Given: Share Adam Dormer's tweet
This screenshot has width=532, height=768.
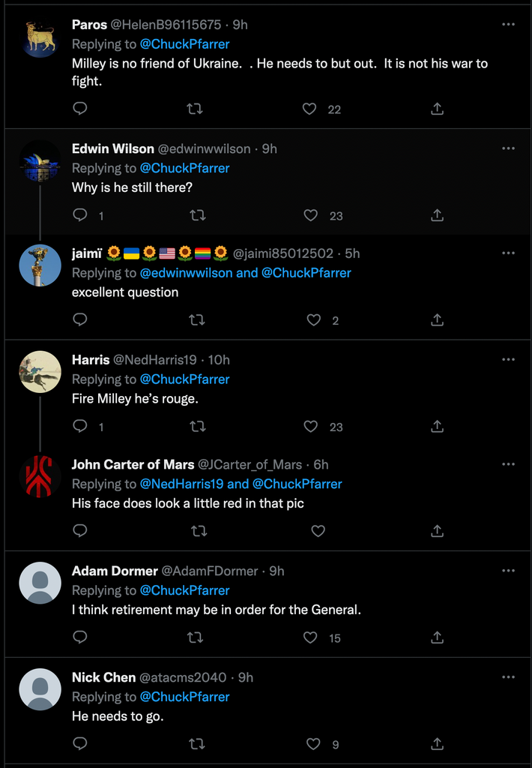Looking at the screenshot, I should (x=438, y=637).
